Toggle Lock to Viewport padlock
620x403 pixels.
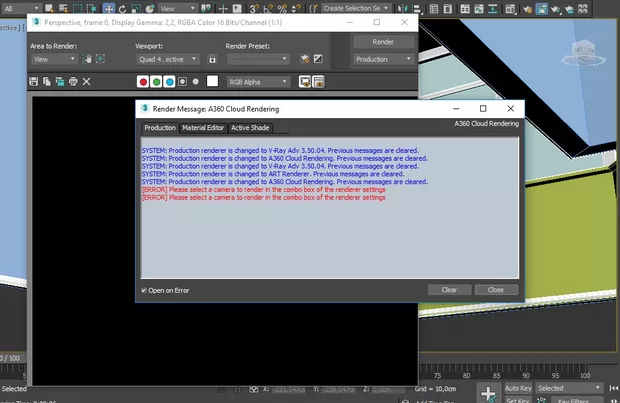coord(212,59)
